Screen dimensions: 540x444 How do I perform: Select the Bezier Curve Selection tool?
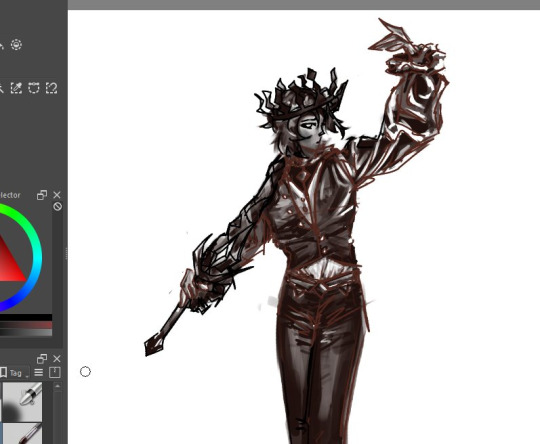34,88
